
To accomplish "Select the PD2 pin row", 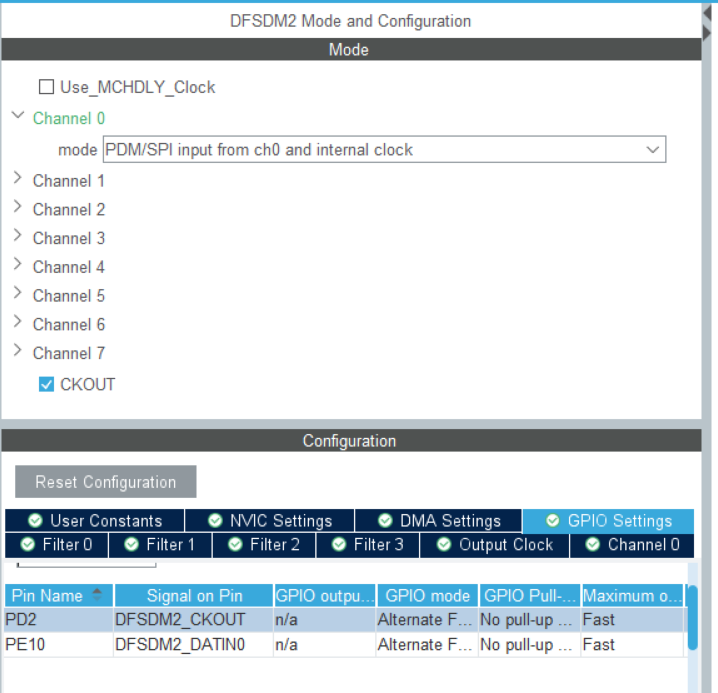I will pos(344,620).
